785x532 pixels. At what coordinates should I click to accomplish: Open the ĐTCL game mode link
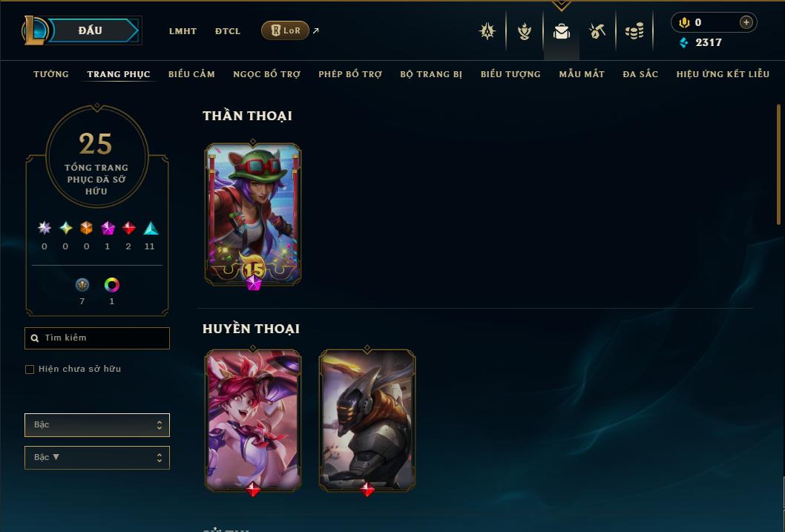228,31
